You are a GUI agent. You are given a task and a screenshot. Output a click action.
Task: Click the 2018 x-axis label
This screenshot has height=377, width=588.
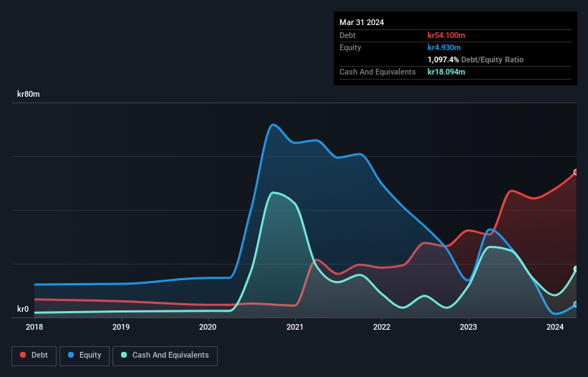tap(34, 327)
